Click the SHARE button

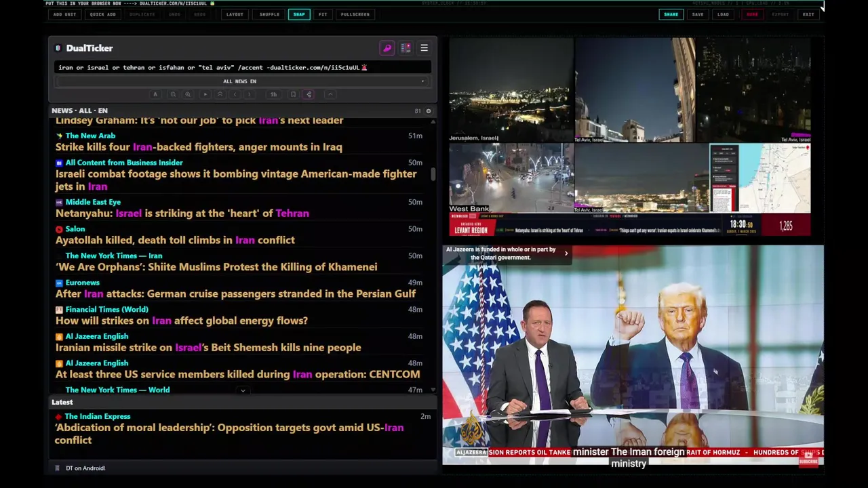click(671, 14)
